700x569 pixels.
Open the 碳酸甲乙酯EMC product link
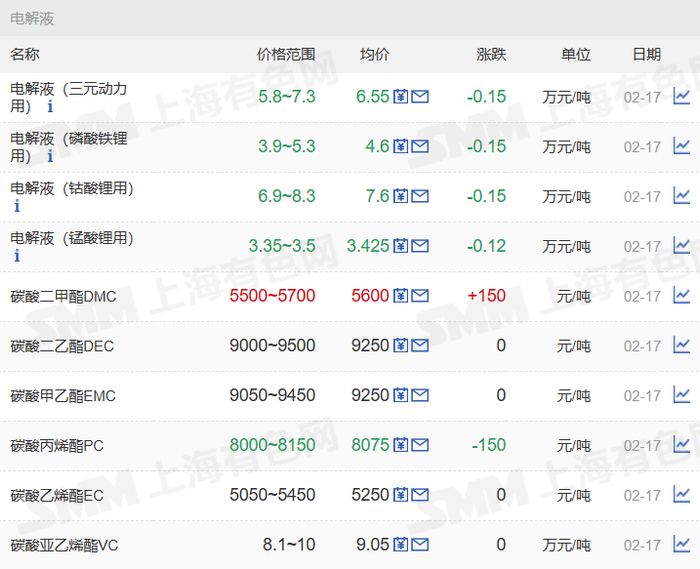[x=63, y=396]
